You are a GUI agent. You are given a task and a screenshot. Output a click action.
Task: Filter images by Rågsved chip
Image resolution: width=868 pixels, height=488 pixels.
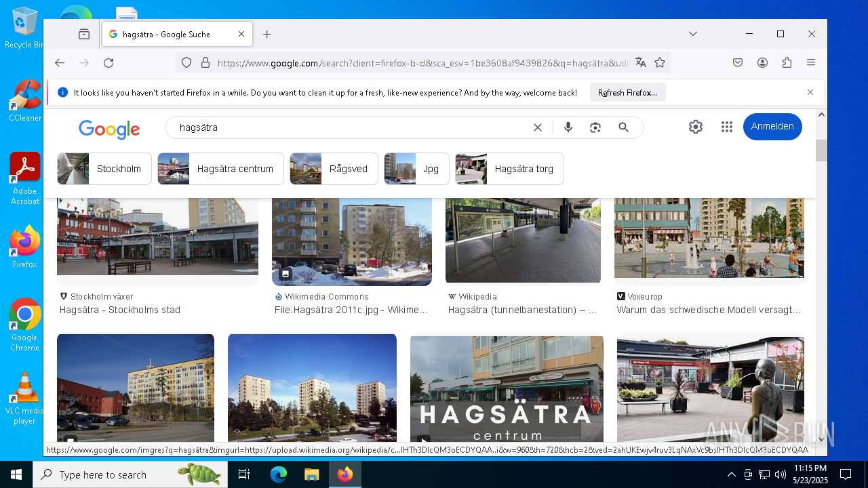click(334, 169)
